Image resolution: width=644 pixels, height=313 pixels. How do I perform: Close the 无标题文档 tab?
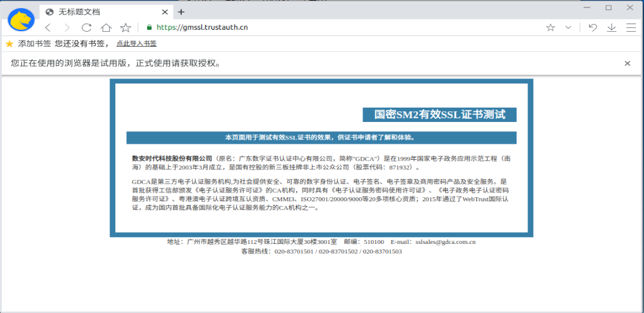coord(164,12)
